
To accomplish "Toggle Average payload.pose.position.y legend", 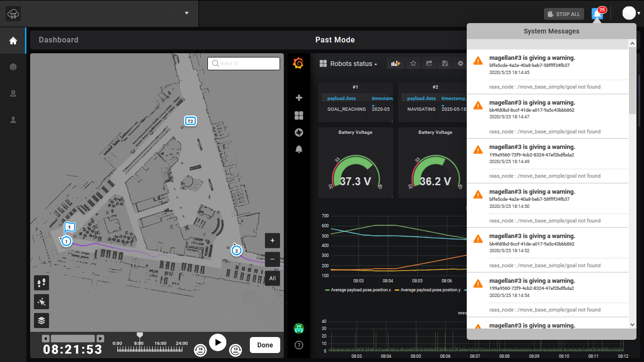I will 428,290.
